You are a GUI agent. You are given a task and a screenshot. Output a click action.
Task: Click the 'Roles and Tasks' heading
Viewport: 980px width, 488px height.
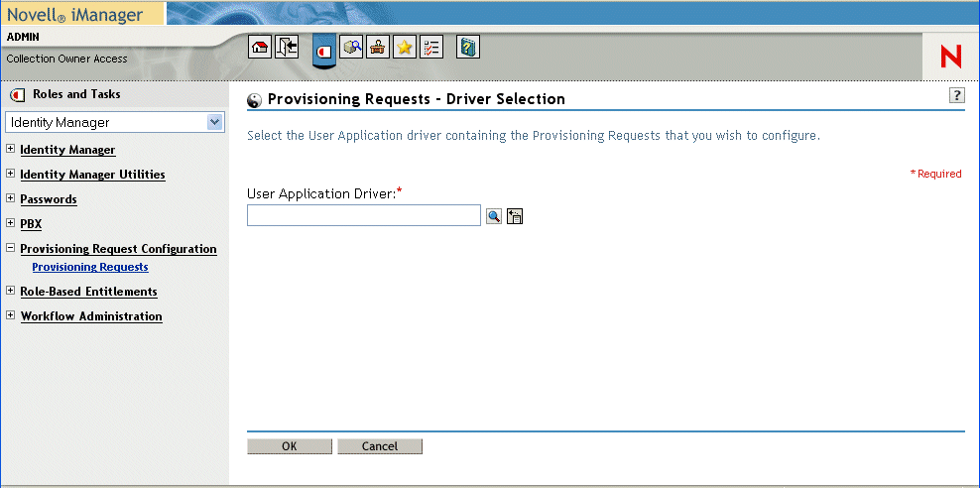click(77, 94)
